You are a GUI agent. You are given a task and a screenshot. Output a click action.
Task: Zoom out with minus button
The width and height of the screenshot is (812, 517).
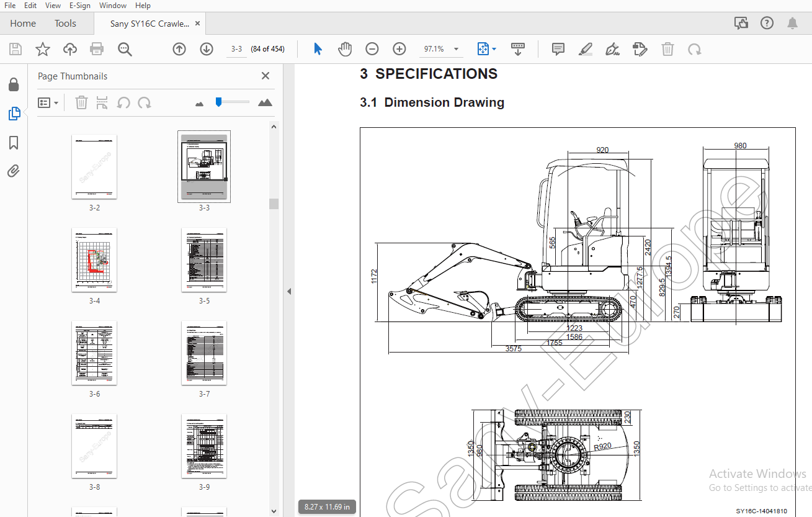(372, 49)
